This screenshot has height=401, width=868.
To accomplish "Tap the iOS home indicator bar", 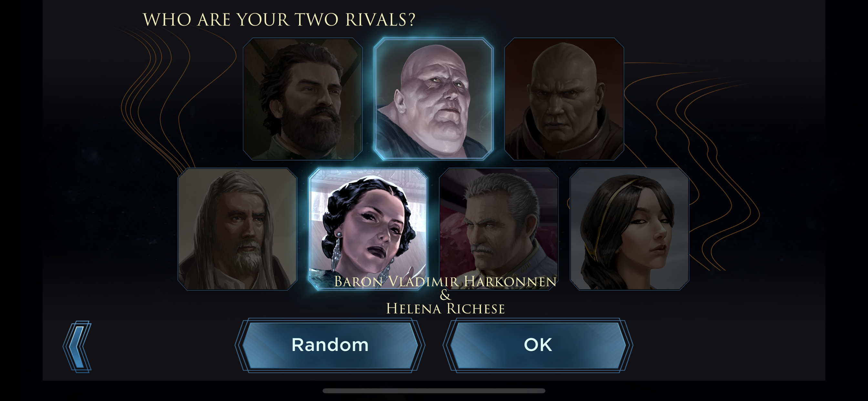I will [434, 391].
